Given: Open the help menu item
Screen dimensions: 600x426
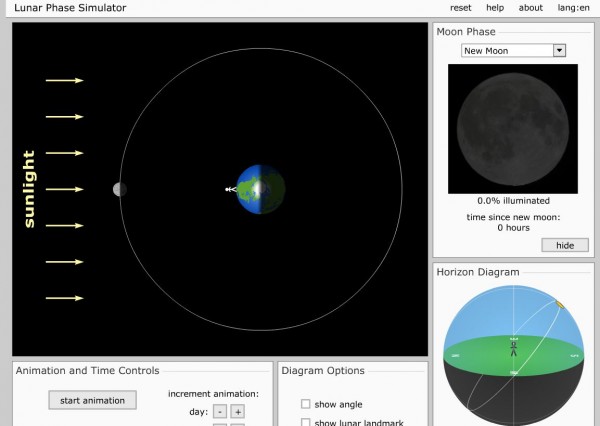Looking at the screenshot, I should click(495, 8).
